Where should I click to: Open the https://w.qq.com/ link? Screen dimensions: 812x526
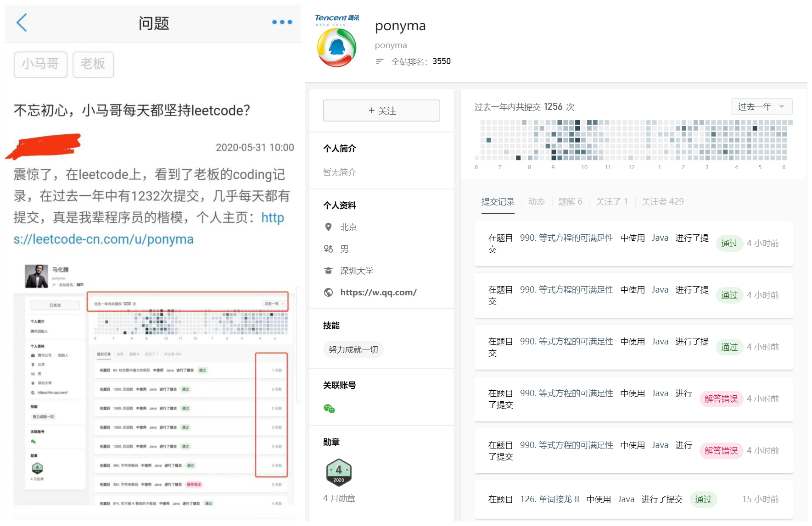[378, 293]
